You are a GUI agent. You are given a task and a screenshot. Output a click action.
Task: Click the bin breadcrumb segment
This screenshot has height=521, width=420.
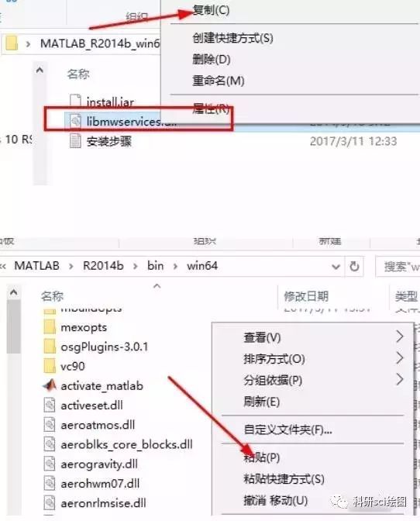pyautogui.click(x=156, y=266)
